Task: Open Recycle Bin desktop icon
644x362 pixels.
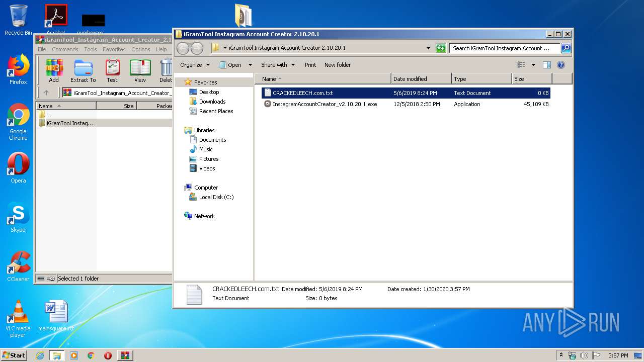Action: (x=18, y=20)
